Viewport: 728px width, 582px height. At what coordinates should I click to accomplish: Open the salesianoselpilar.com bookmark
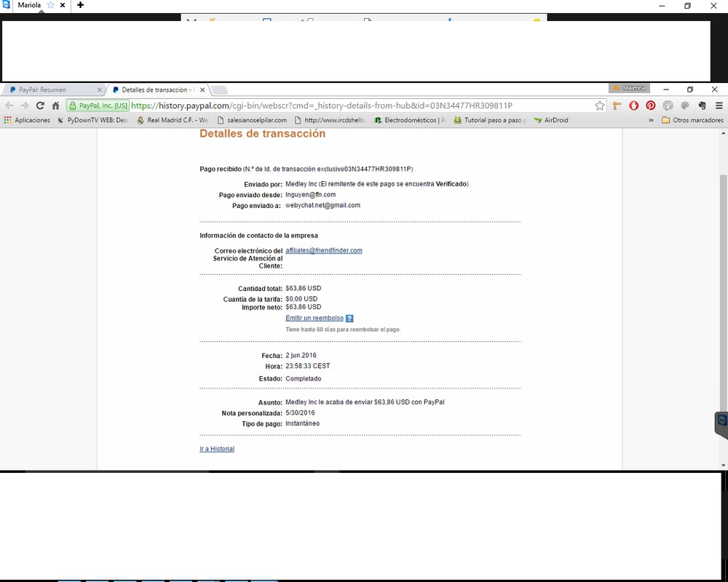click(252, 120)
